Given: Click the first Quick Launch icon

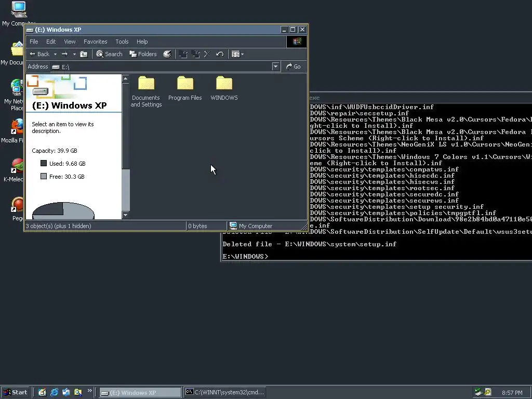Looking at the screenshot, I should point(42,393).
